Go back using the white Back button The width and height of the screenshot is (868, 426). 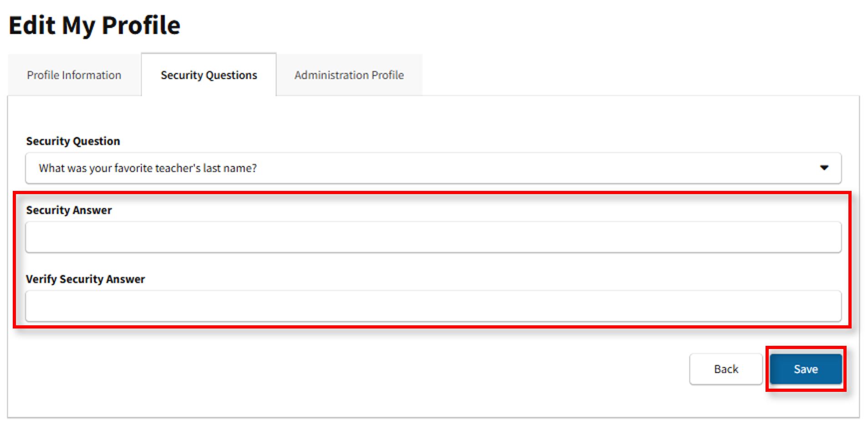725,369
